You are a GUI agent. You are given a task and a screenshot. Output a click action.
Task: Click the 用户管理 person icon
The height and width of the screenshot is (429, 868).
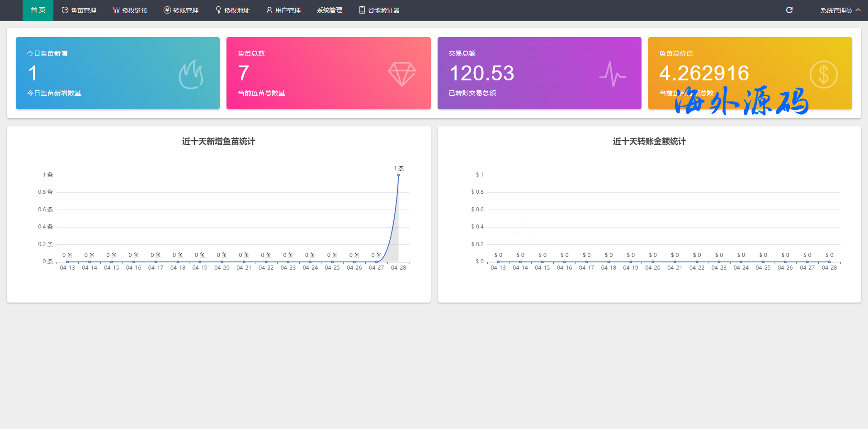(x=269, y=10)
